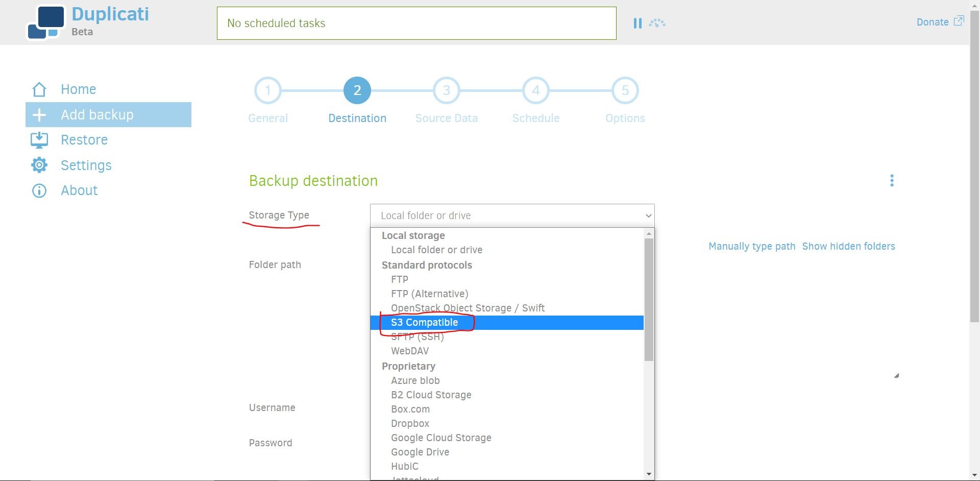
Task: Pick Box.com storage option
Action: click(x=507, y=409)
